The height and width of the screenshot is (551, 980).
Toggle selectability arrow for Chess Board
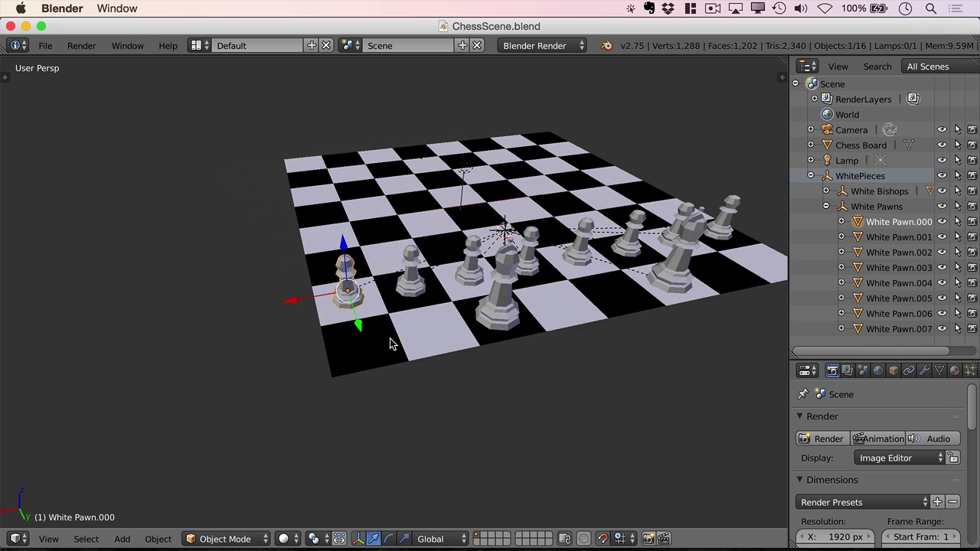[958, 145]
